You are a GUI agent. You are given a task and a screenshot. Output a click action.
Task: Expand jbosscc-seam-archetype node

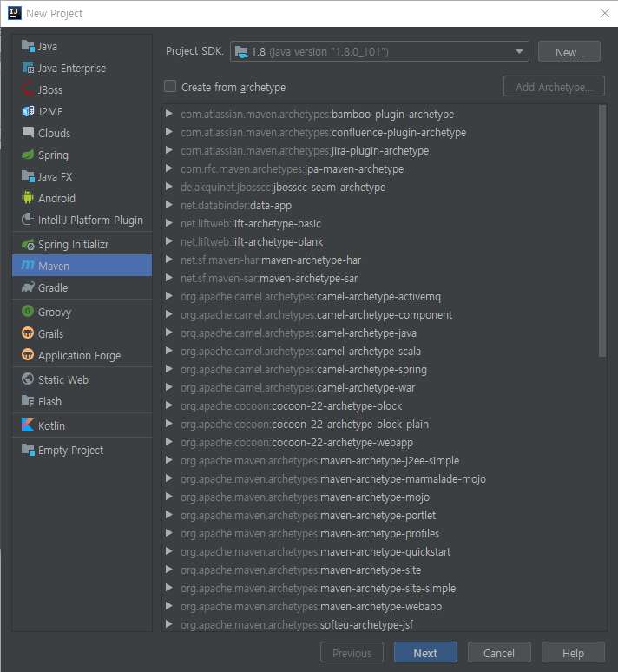pyautogui.click(x=169, y=187)
